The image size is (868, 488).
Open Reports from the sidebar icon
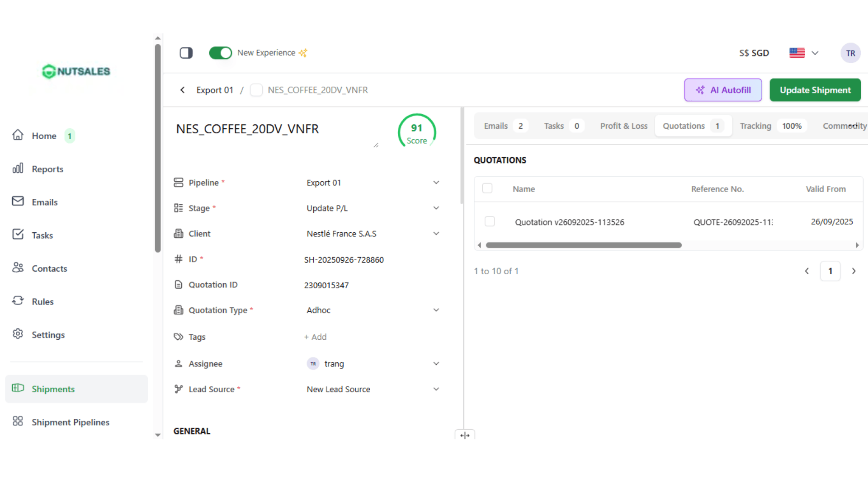click(18, 169)
